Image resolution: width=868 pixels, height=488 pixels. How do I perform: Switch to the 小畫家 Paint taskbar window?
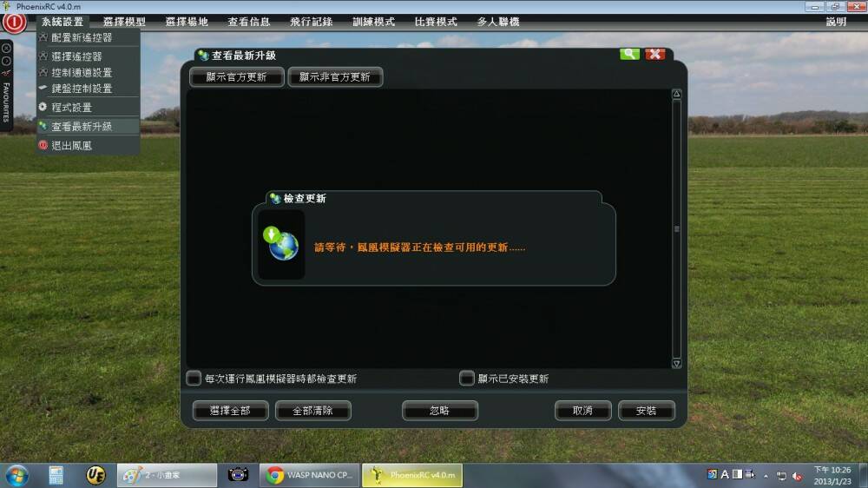pyautogui.click(x=167, y=475)
